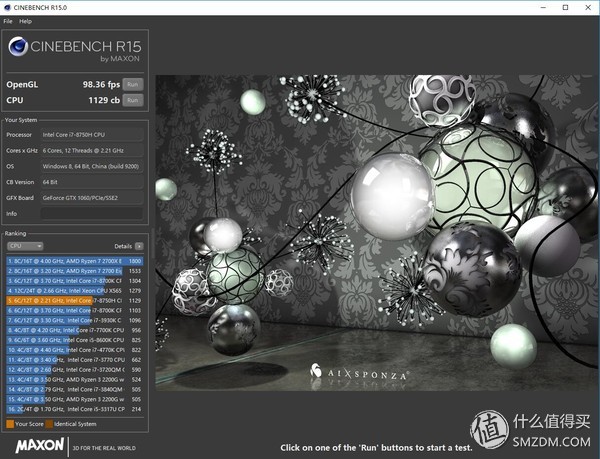
Task: Click the Cinebench app icon in title bar
Action: point(7,8)
